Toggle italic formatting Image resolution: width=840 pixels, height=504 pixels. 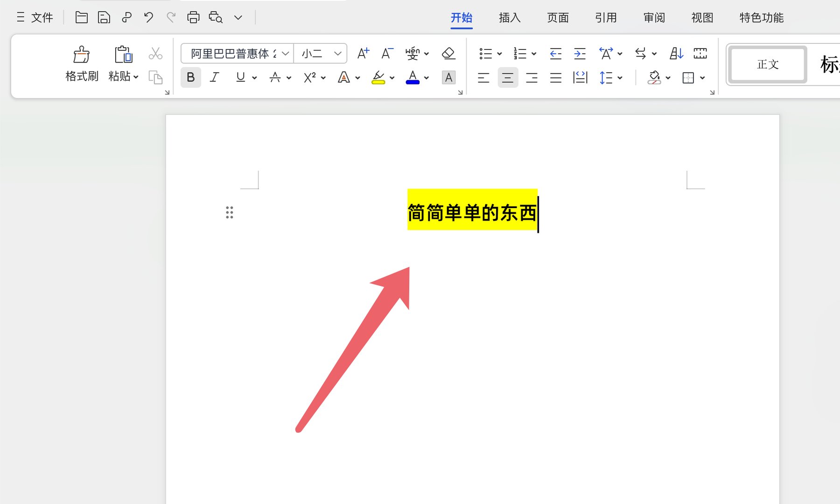214,77
